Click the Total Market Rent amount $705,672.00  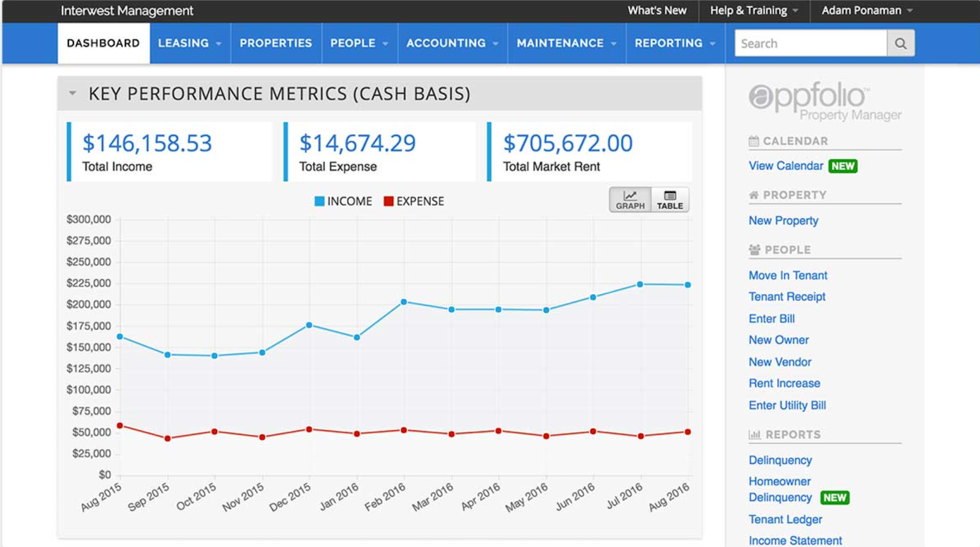(x=568, y=143)
